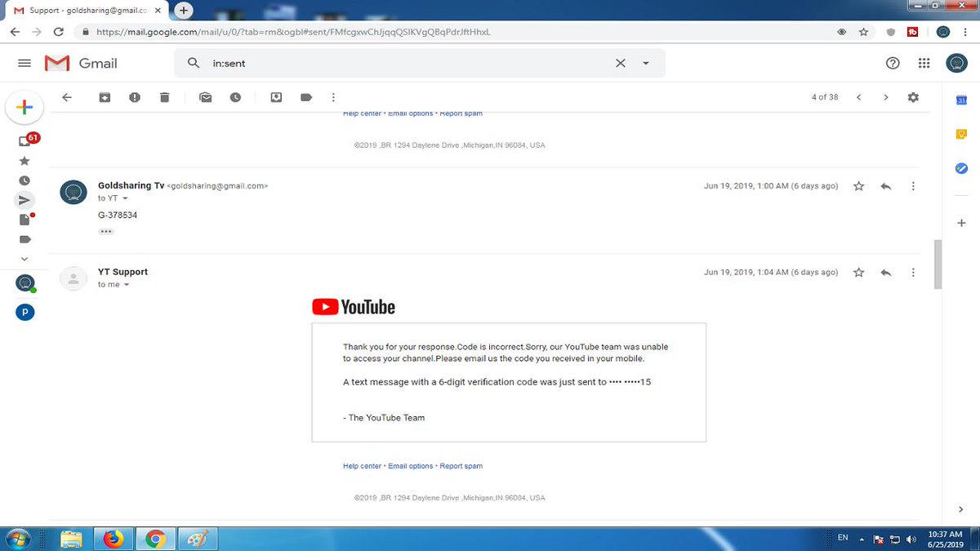Click the Move to icon
The width and height of the screenshot is (980, 551).
[x=276, y=97]
